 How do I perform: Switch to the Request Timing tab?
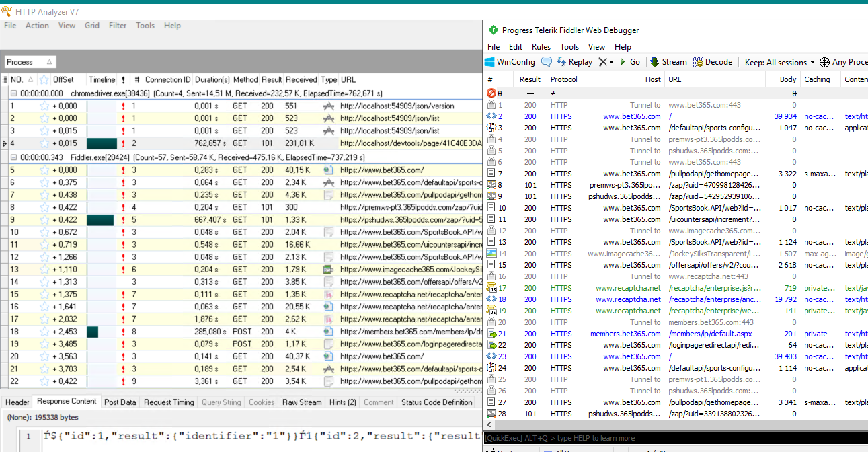point(168,402)
